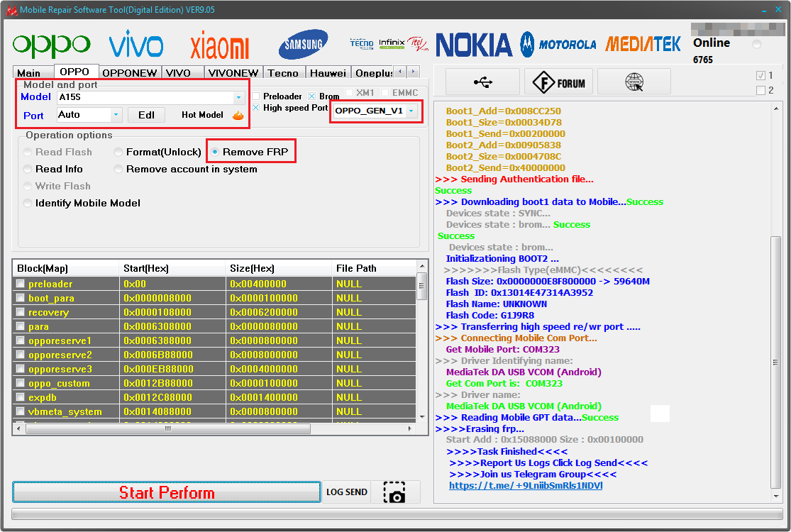
Task: Click the vivo brand logo
Action: click(136, 44)
